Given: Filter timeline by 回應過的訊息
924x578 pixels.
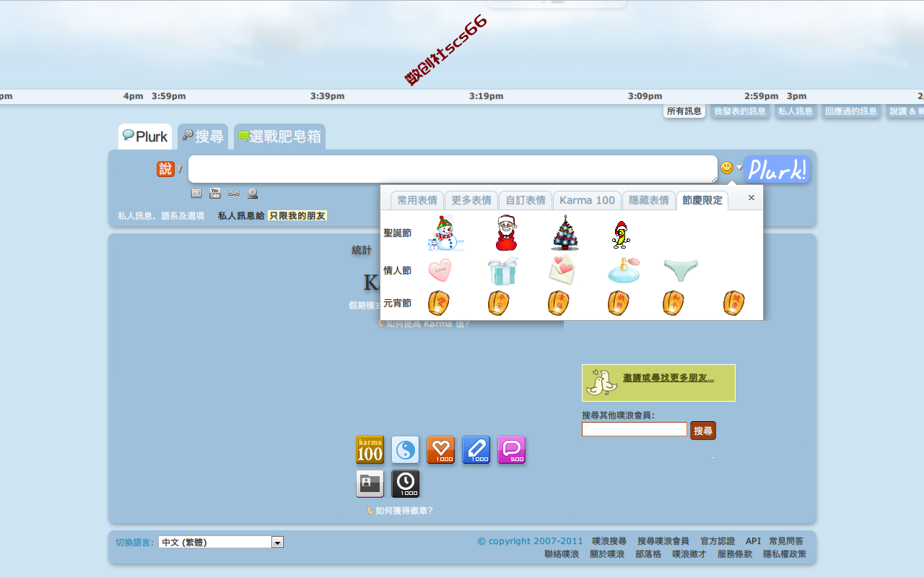Looking at the screenshot, I should coord(851,111).
